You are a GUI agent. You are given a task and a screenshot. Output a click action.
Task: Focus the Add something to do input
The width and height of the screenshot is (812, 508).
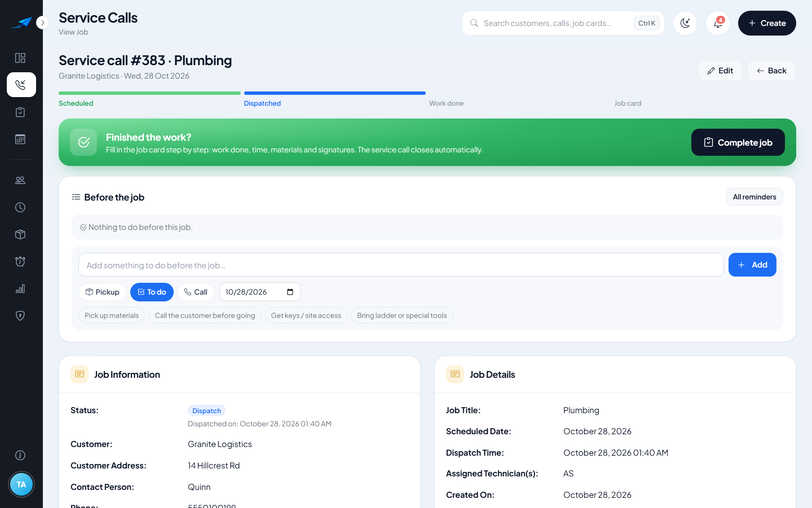point(401,265)
